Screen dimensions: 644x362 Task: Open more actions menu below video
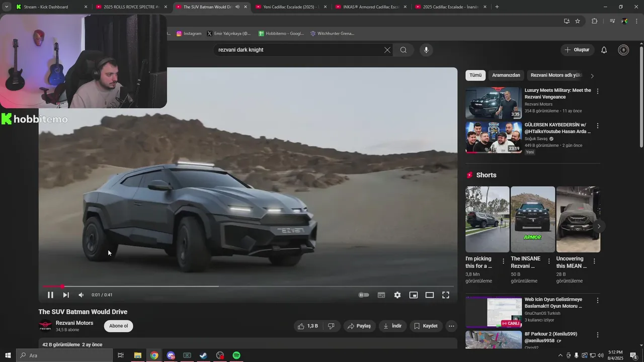451,326
